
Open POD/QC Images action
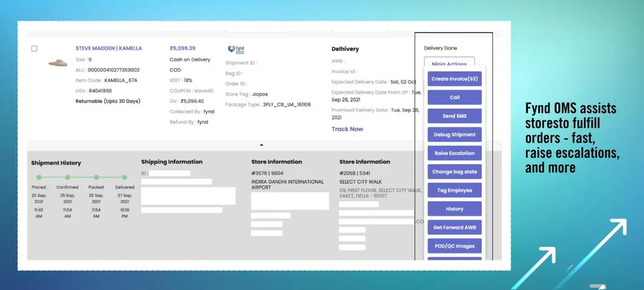(455, 246)
